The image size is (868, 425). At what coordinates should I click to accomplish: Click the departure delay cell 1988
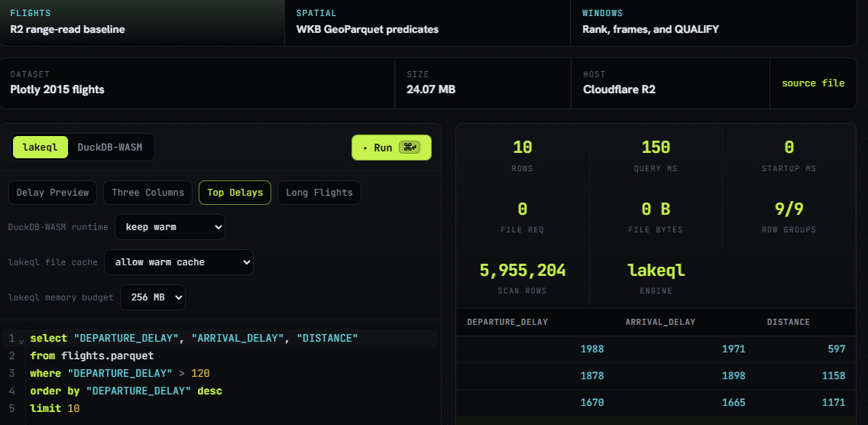pyautogui.click(x=592, y=349)
